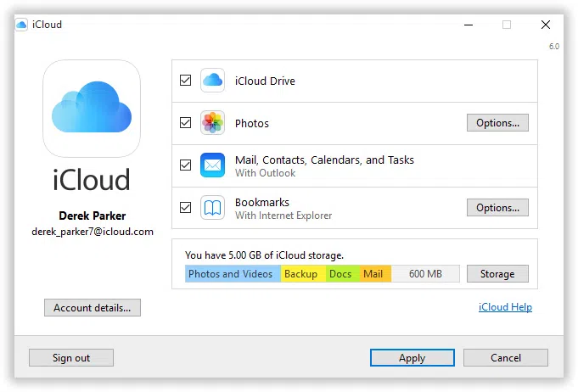Sign out of iCloud
Viewport: 578px width, 392px height.
coord(71,358)
